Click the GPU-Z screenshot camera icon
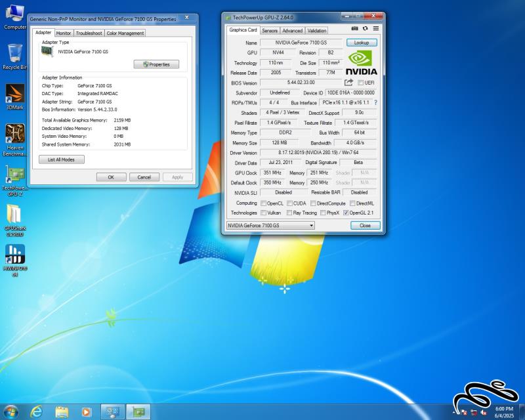The image size is (525, 420). click(354, 28)
